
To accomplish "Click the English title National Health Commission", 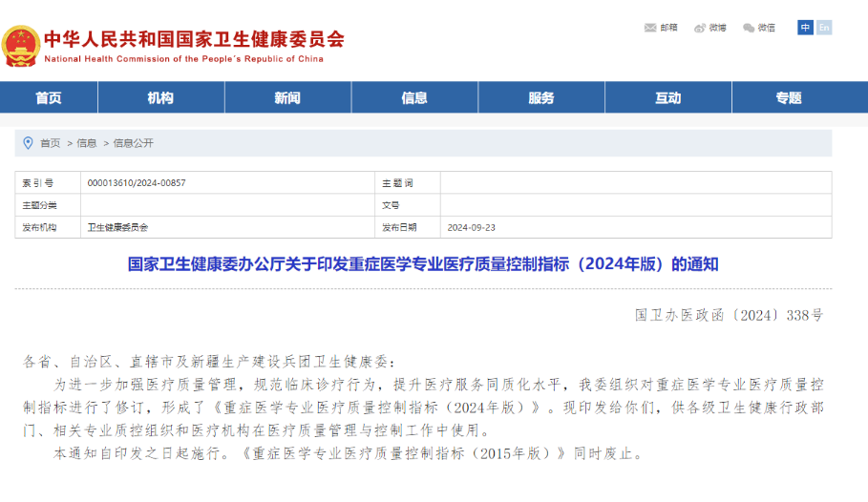I will tap(183, 58).
